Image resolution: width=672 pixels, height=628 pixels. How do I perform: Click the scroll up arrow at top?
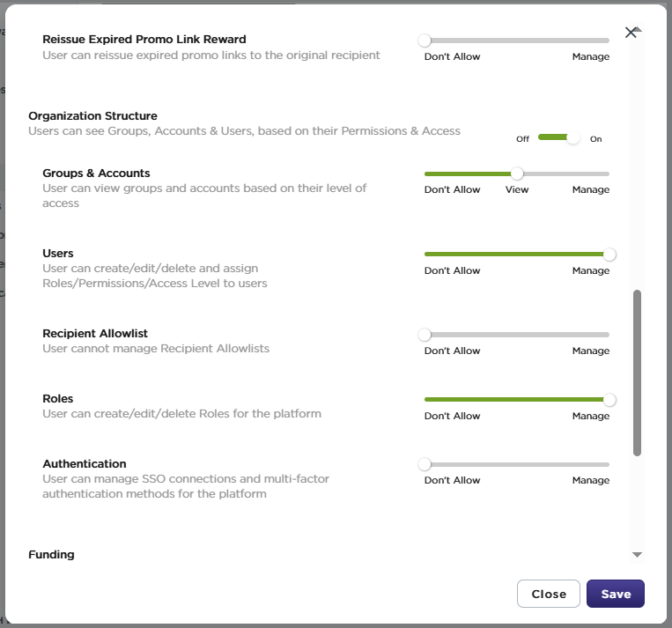pos(639,29)
